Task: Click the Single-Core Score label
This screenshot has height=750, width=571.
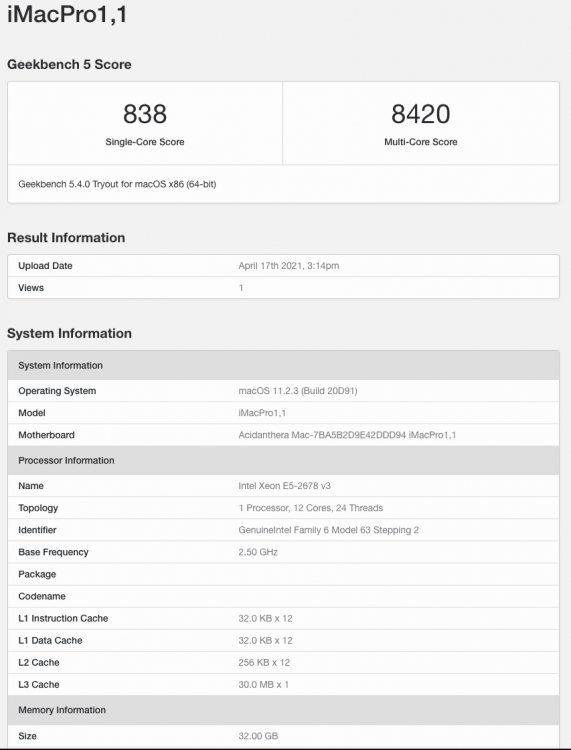Action: point(145,142)
